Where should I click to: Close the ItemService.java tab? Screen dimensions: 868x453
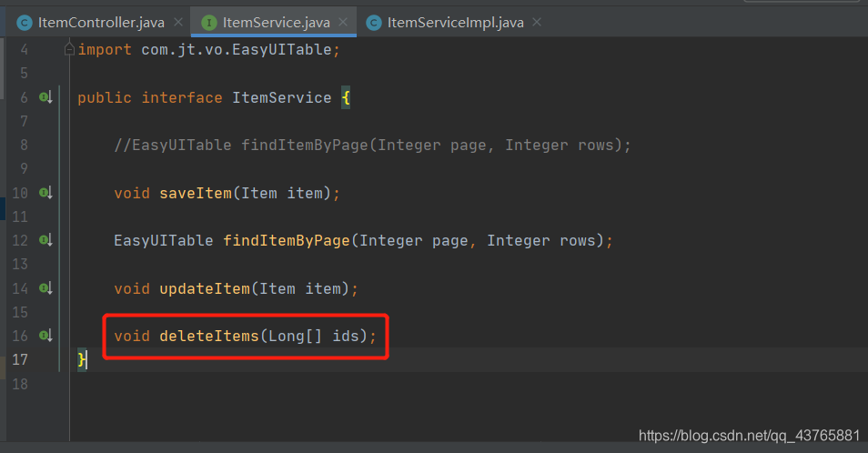click(x=343, y=22)
